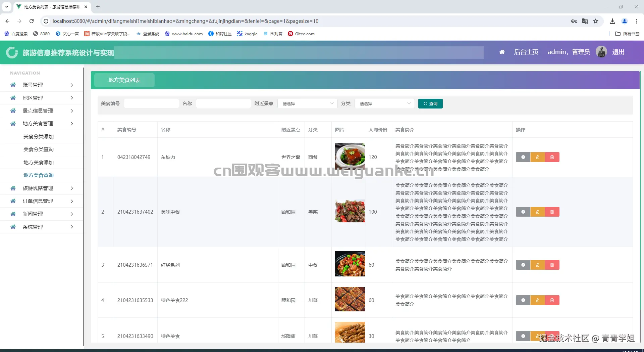Select the 地方美食列表 tab
The height and width of the screenshot is (352, 644).
(124, 80)
